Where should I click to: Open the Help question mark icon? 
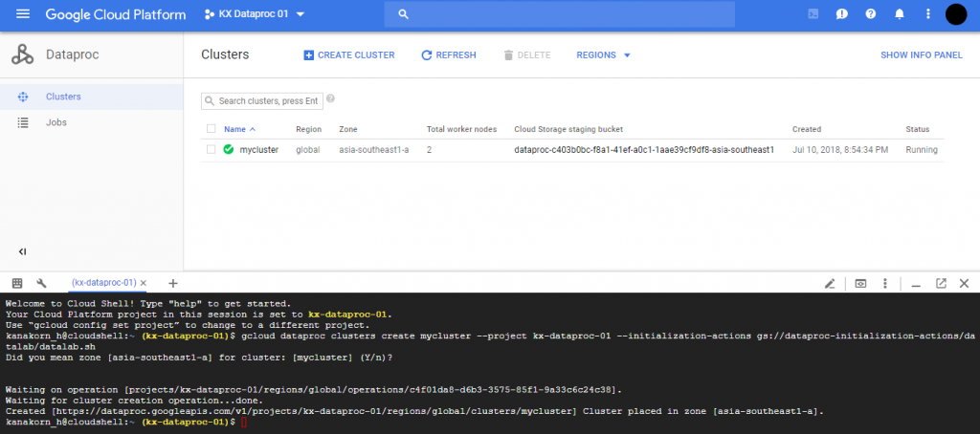click(871, 13)
